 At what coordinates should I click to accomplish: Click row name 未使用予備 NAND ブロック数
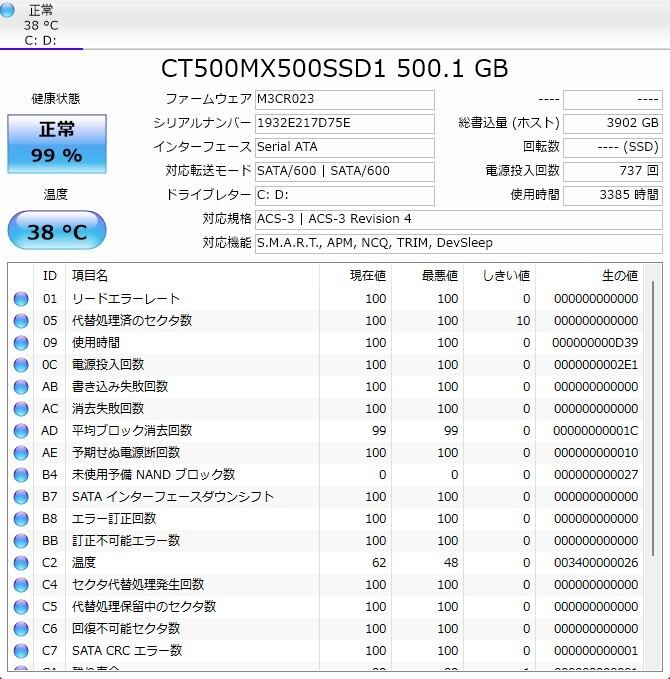[153, 475]
